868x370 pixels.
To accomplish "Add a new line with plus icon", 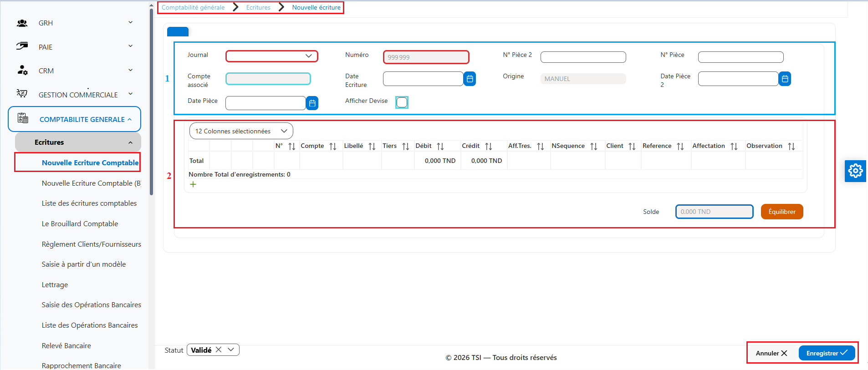I will tap(193, 184).
